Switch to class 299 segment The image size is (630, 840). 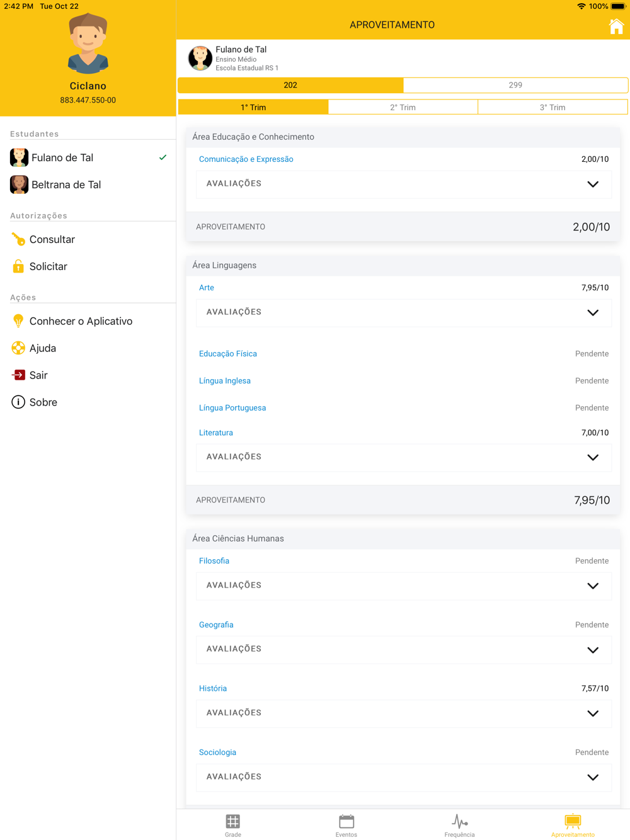515,85
